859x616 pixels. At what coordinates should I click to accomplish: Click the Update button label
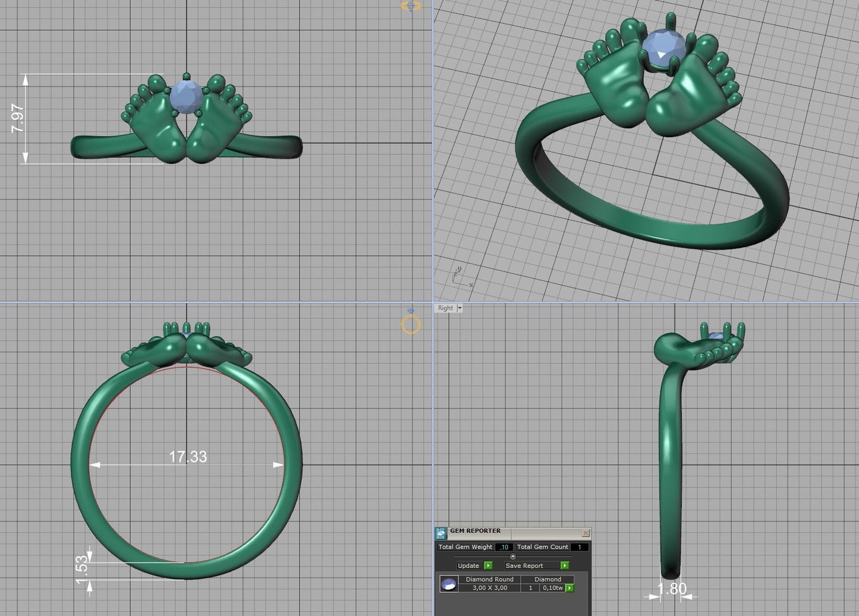(468, 566)
